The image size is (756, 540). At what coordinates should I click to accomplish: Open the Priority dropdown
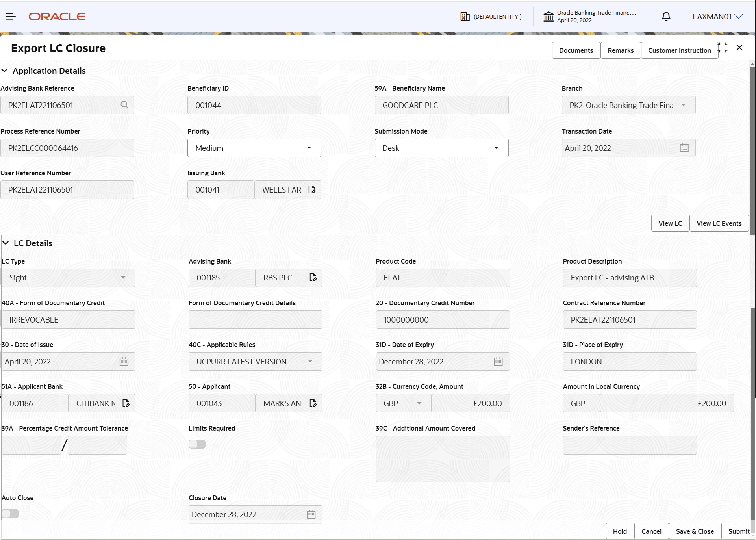pos(309,148)
